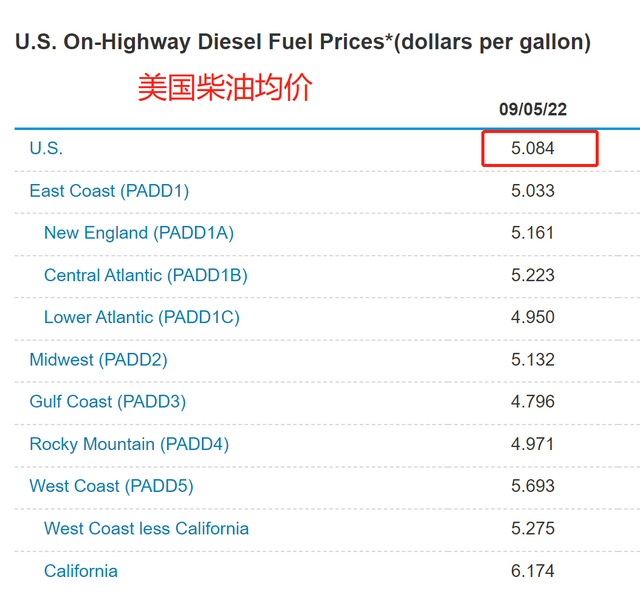Click the U.S. region link
Image resolution: width=640 pixels, height=597 pixels.
[46, 148]
